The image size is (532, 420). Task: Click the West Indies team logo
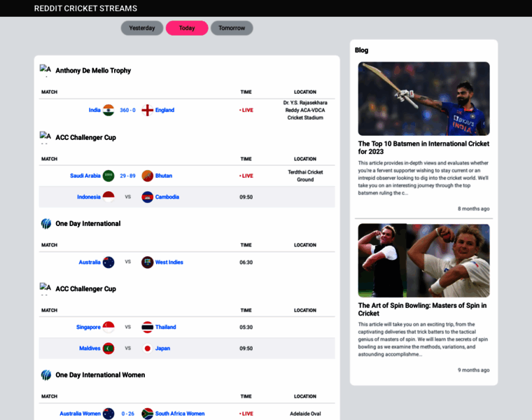pyautogui.click(x=147, y=262)
